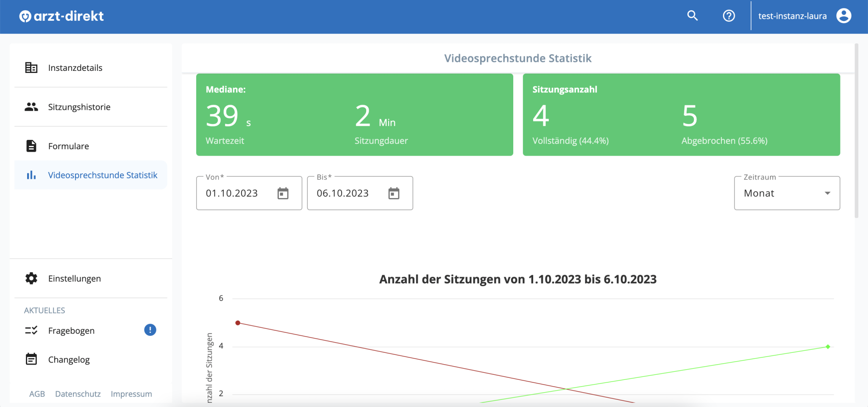Viewport: 868px width, 407px height.
Task: Click the Datenschutz link
Action: point(78,393)
